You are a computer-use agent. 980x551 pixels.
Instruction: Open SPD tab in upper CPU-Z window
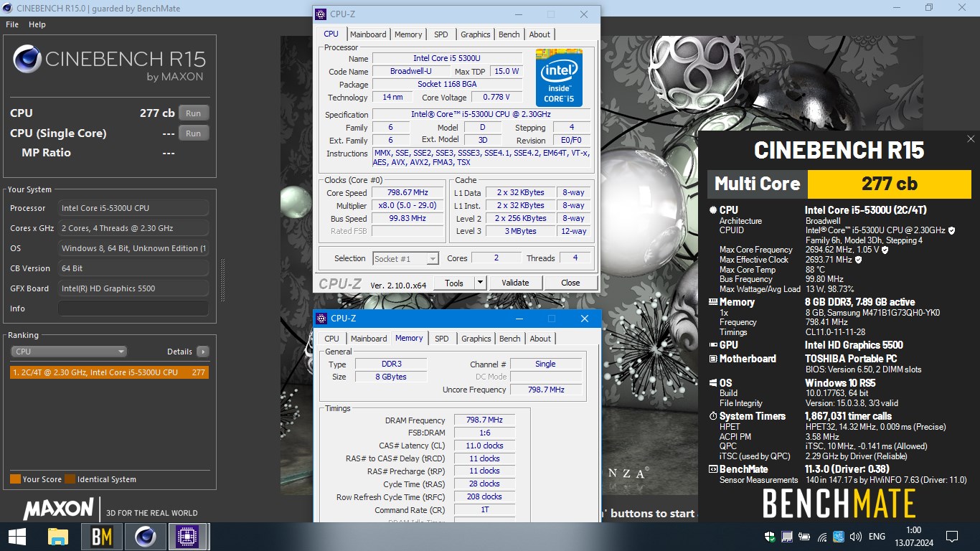[441, 34]
